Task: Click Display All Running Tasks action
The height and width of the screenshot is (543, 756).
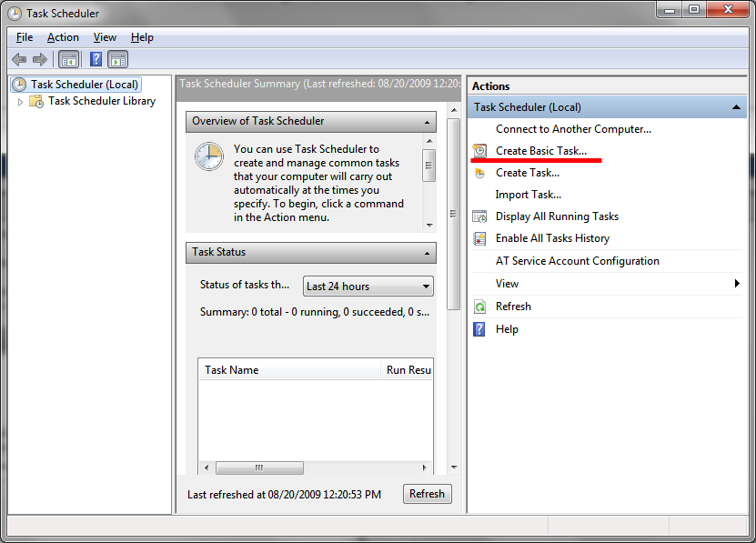Action: click(x=557, y=216)
